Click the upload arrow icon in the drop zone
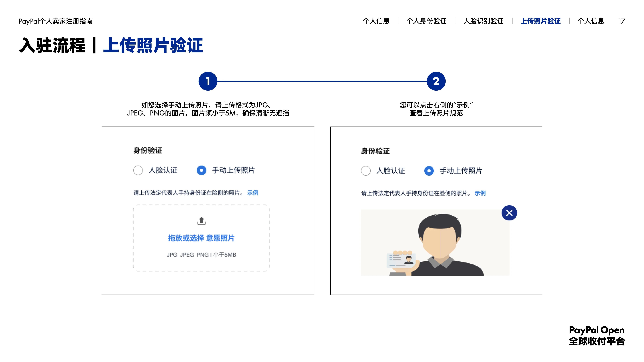Image resolution: width=644 pixels, height=362 pixels. [x=201, y=221]
